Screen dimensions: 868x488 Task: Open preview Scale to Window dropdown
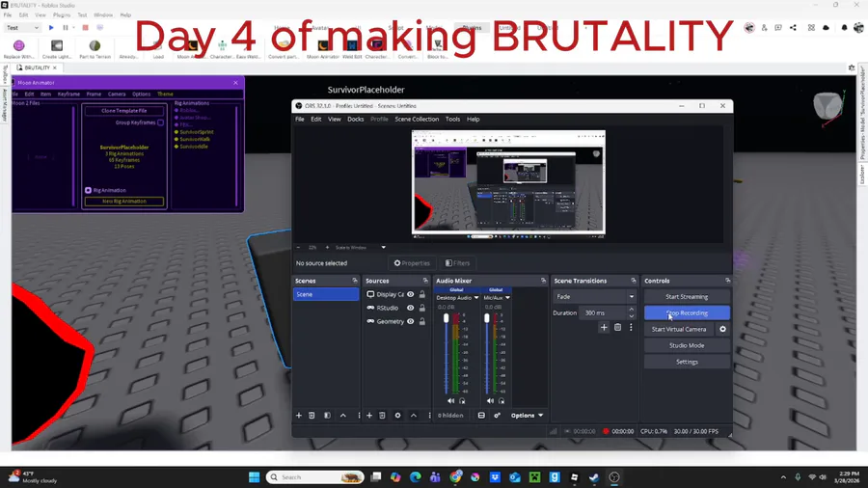tap(361, 247)
